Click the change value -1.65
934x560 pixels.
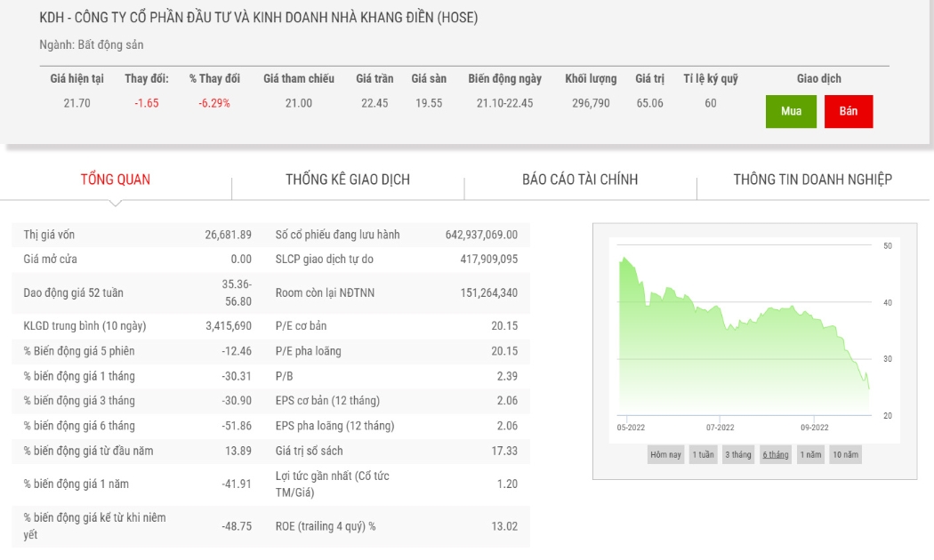147,103
